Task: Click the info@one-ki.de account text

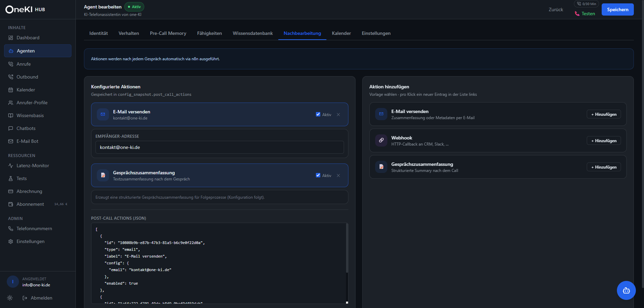Action: click(x=36, y=285)
